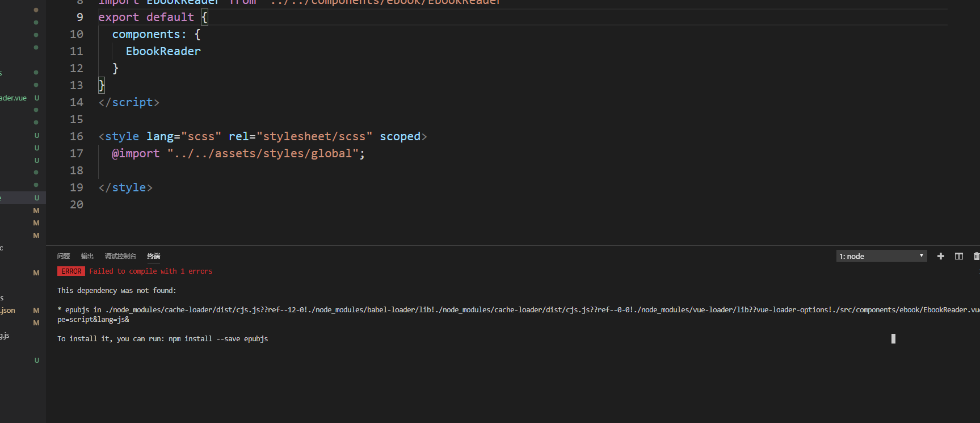Kill terminal using trash icon
Image resolution: width=980 pixels, height=423 pixels.
[976, 256]
